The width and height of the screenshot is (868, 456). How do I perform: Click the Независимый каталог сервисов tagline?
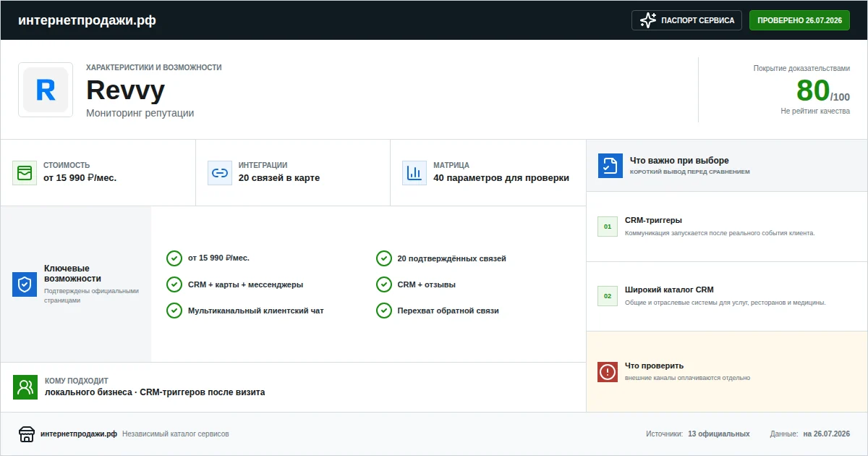pyautogui.click(x=176, y=434)
